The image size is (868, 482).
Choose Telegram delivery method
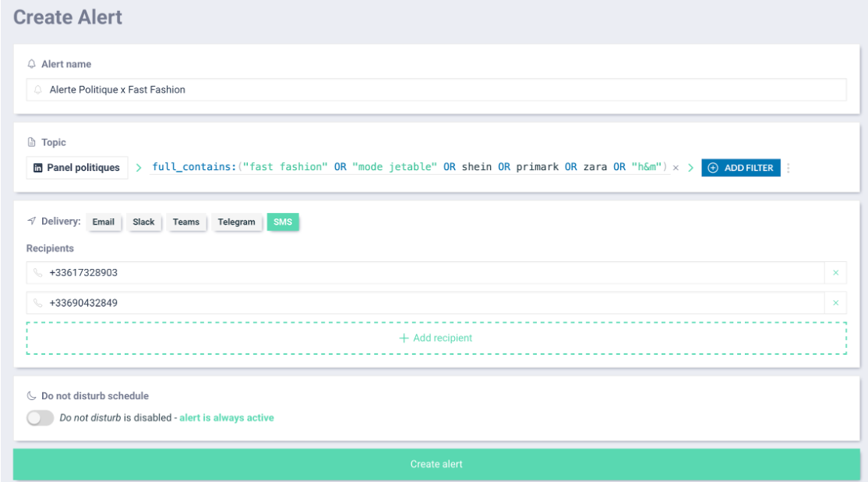click(x=236, y=222)
